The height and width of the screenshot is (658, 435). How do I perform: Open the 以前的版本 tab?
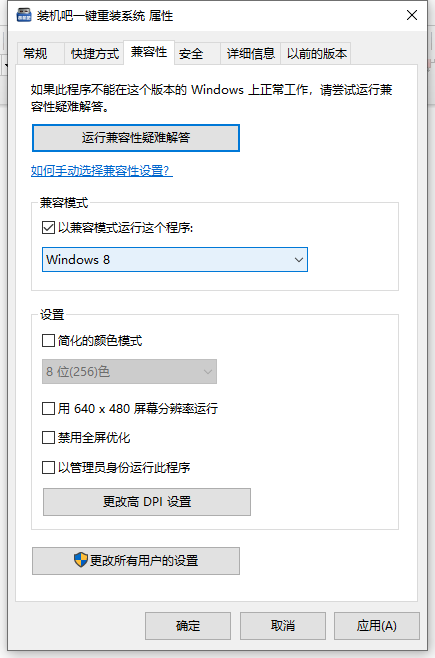[317, 54]
